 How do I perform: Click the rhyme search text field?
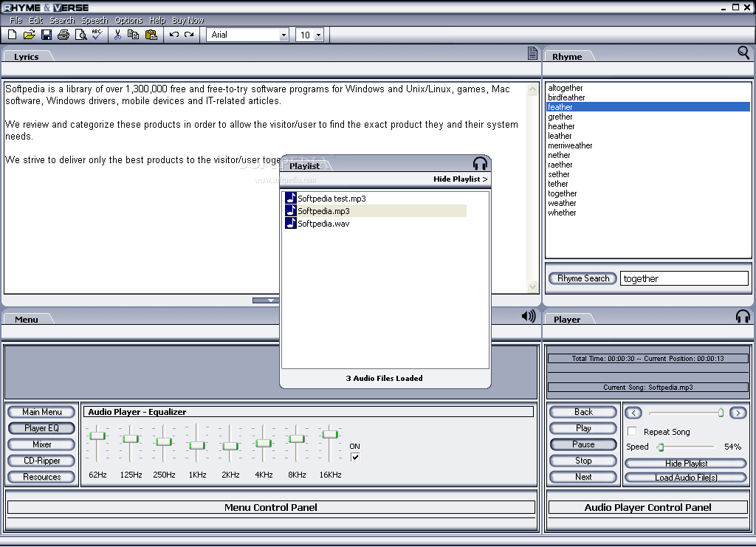(x=684, y=278)
